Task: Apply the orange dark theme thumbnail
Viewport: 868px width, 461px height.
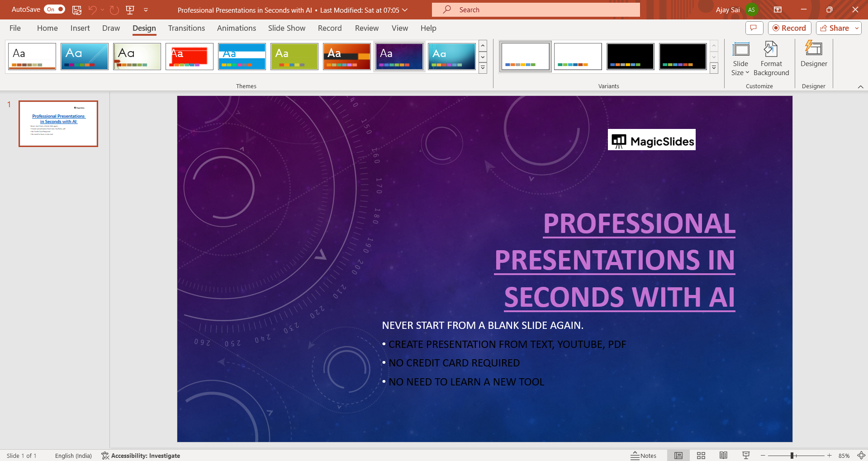Action: (x=347, y=57)
